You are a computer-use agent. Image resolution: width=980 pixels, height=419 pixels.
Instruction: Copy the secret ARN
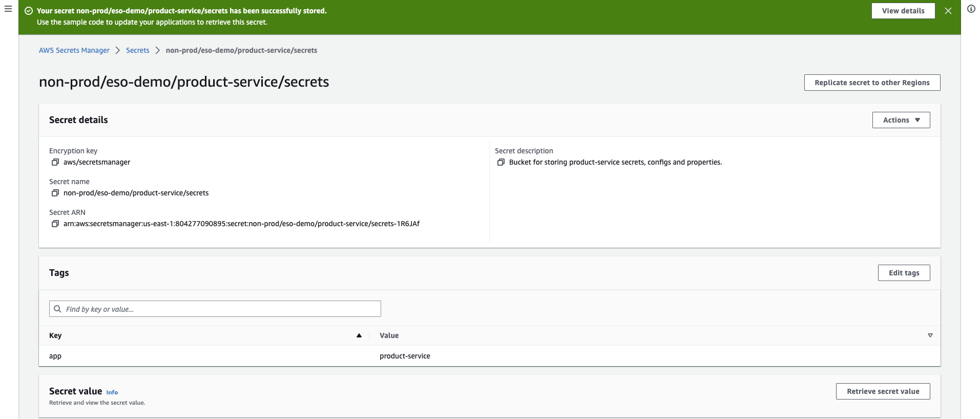(55, 224)
